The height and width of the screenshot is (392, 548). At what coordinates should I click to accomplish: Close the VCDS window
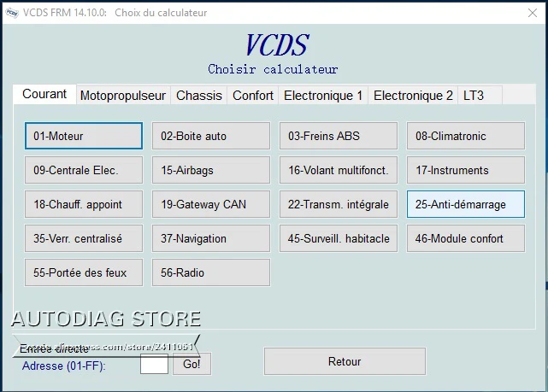coord(533,13)
